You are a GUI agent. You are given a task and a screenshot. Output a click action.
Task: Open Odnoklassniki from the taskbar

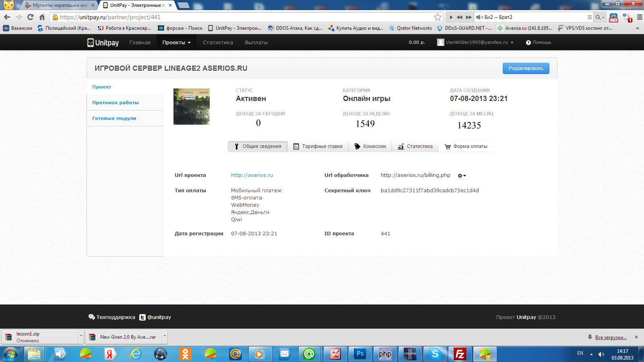(x=185, y=354)
